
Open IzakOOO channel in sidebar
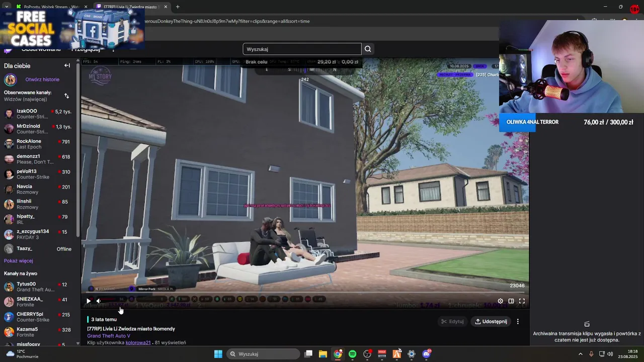pyautogui.click(x=38, y=114)
